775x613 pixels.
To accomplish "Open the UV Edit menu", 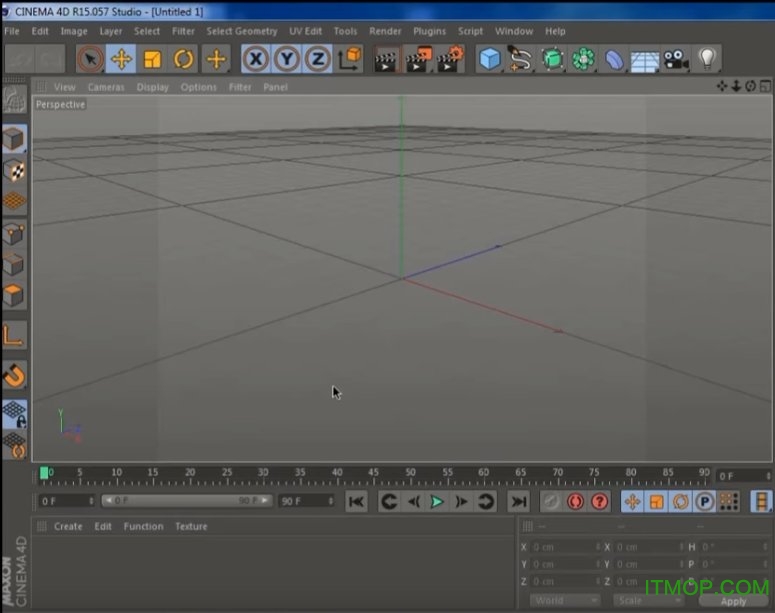I will 305,31.
